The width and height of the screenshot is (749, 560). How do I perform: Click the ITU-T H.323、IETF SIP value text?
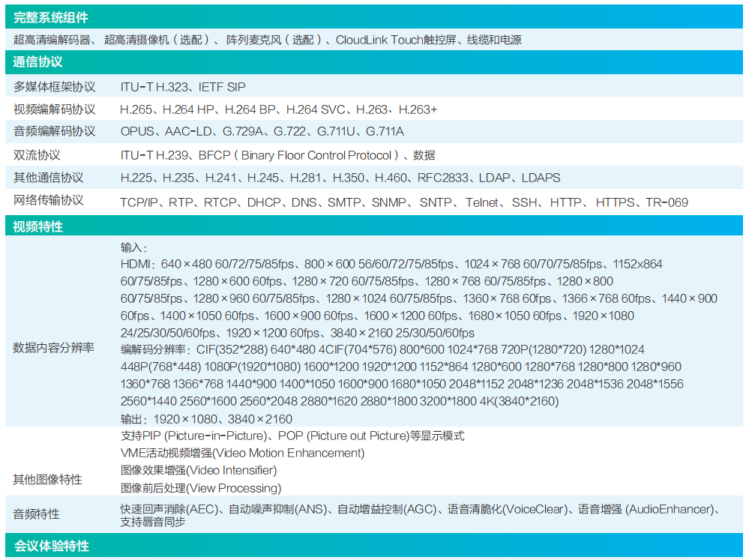tap(183, 87)
